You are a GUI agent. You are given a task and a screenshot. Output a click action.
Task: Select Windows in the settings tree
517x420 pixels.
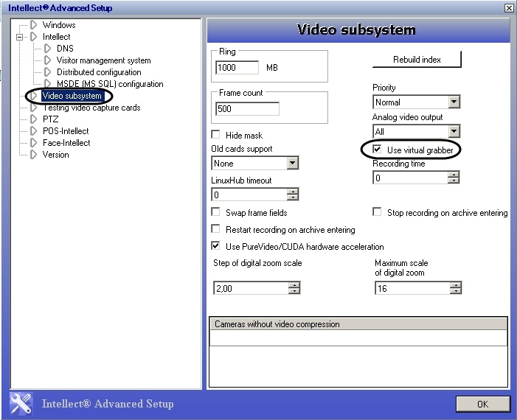coord(59,25)
